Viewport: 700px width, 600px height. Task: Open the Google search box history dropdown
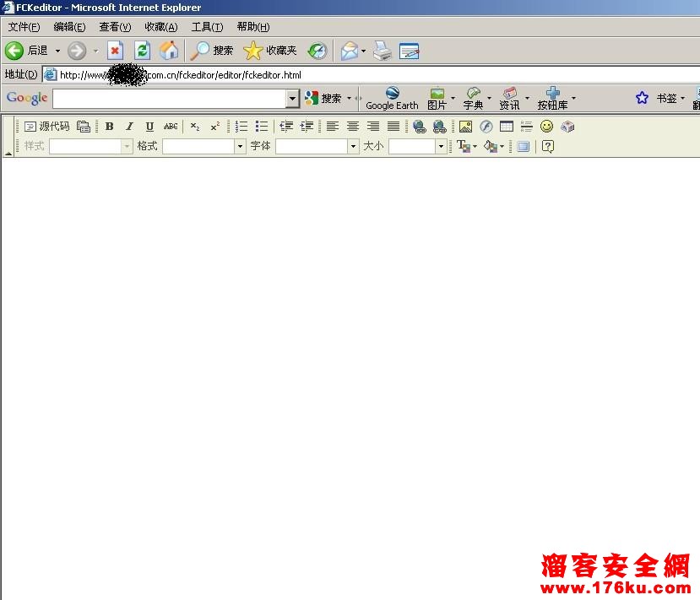tap(292, 99)
